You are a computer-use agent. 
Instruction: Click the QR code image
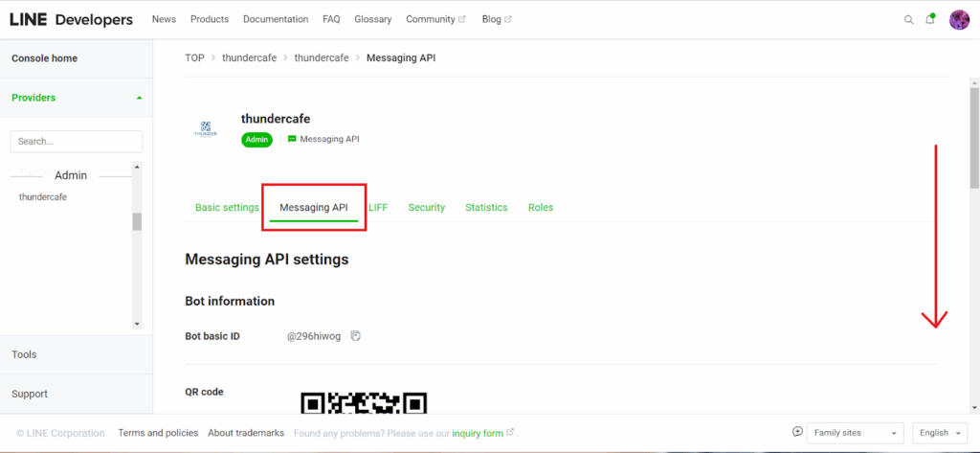coord(364,402)
